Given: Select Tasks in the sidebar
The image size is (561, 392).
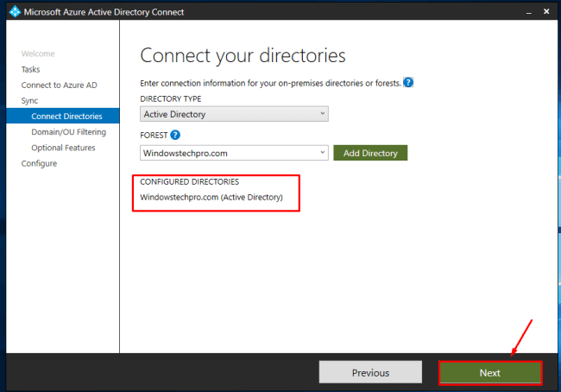Looking at the screenshot, I should click(x=30, y=69).
